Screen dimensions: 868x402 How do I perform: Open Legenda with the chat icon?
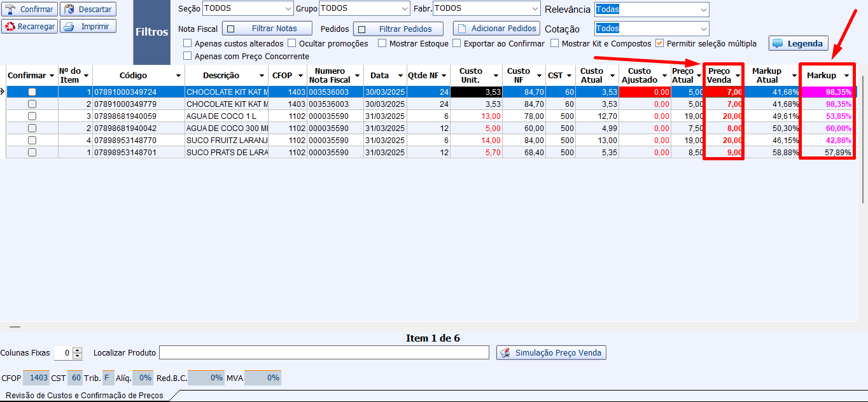pos(777,44)
